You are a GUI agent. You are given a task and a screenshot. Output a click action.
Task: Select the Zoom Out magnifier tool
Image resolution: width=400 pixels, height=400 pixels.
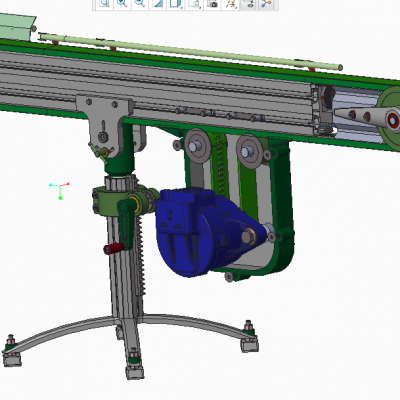coord(139,3)
